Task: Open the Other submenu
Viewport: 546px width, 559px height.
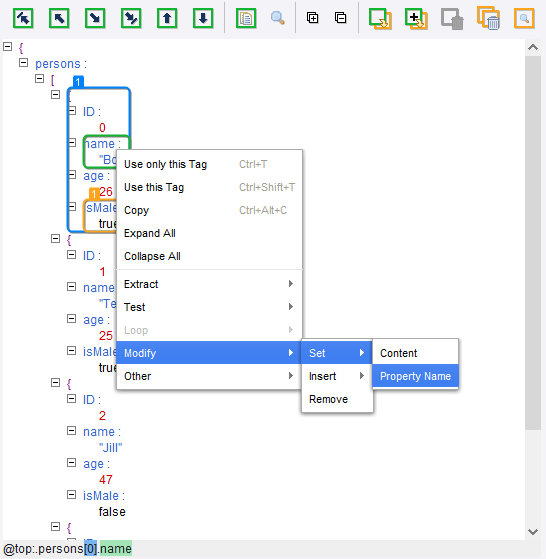Action: pos(210,376)
